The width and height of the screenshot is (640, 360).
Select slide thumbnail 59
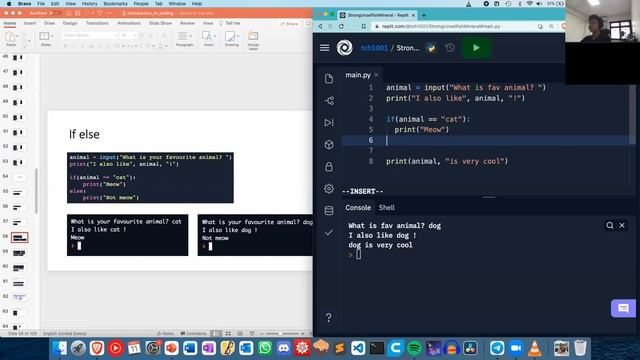click(x=19, y=253)
